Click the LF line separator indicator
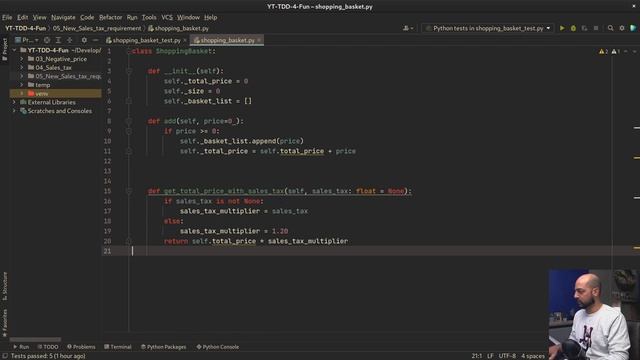The height and width of the screenshot is (360, 640). point(490,356)
